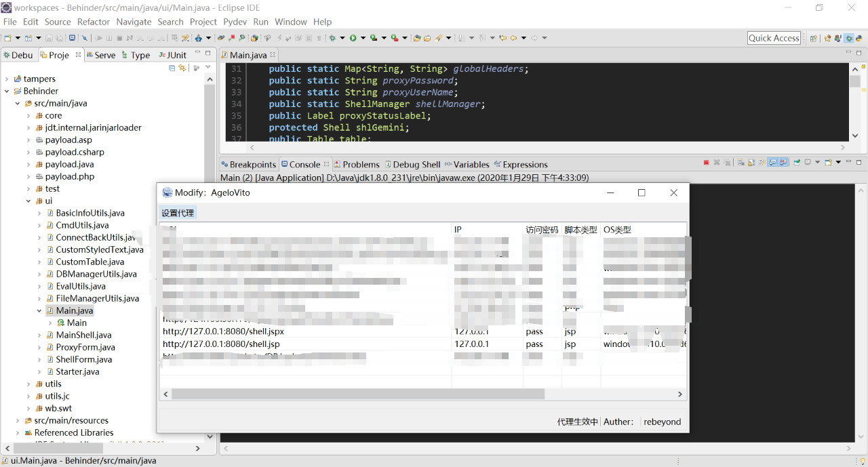Viewport: 868px width, 467px height.
Task: Click the New file toolbar icon
Action: click(7, 38)
